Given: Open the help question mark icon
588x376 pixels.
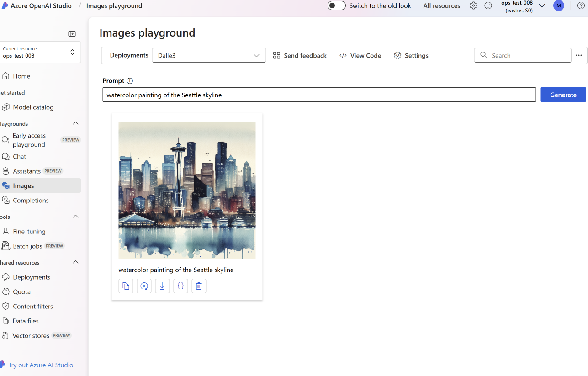Looking at the screenshot, I should 581,6.
